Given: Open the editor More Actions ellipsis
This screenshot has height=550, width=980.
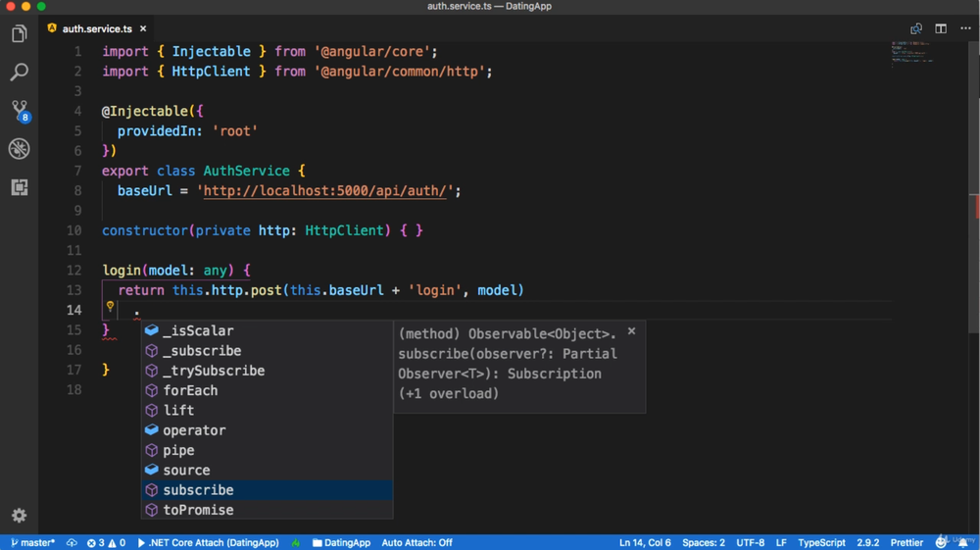Looking at the screenshot, I should point(965,28).
